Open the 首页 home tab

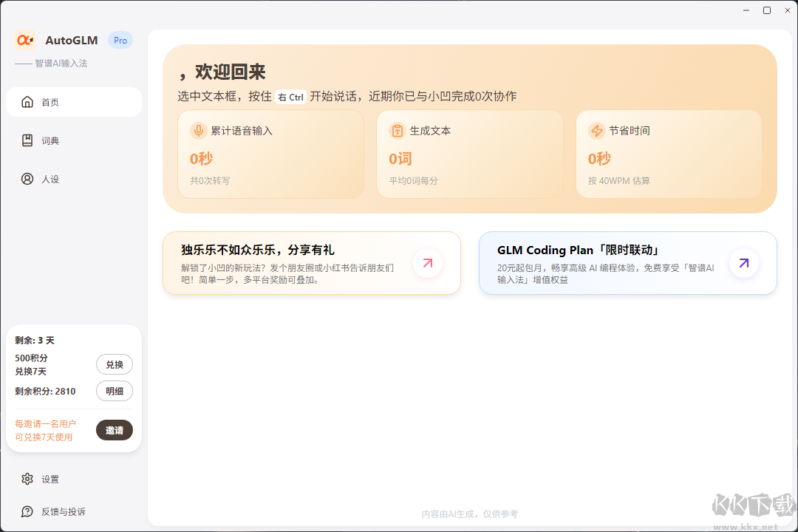74,102
